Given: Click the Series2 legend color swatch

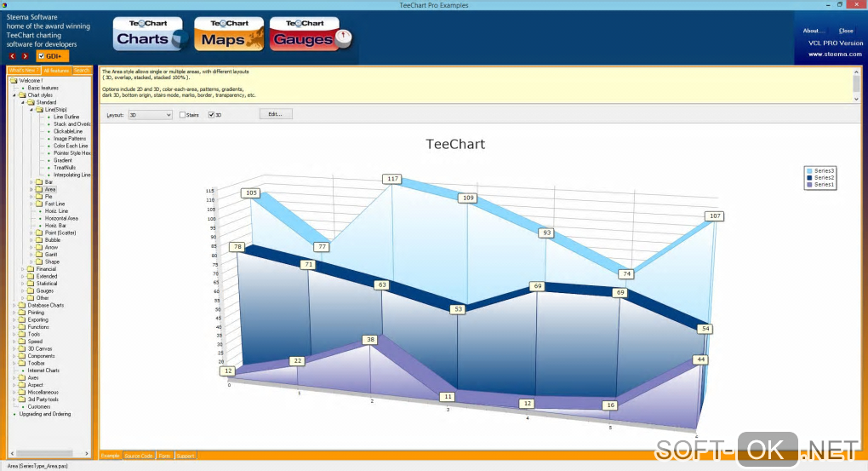Looking at the screenshot, I should point(810,178).
